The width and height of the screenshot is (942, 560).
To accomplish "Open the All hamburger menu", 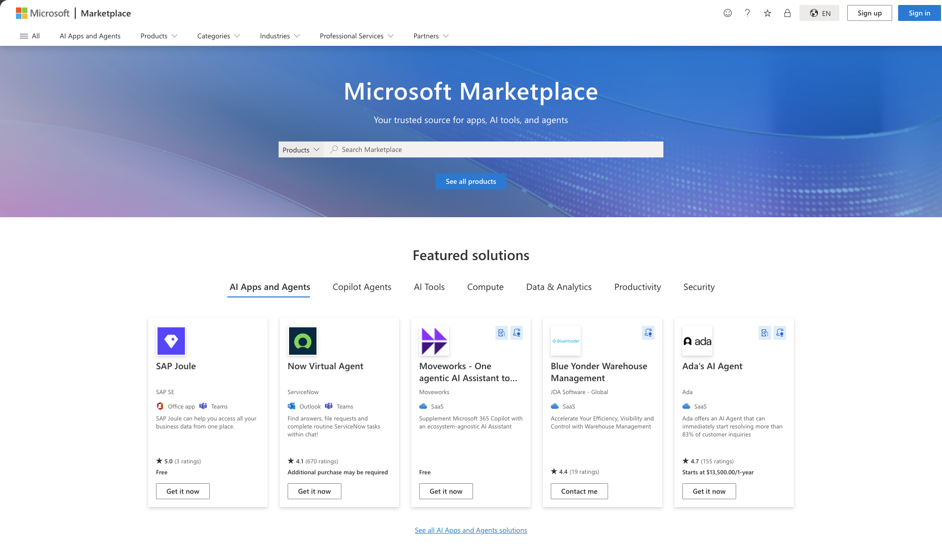I will pyautogui.click(x=30, y=36).
